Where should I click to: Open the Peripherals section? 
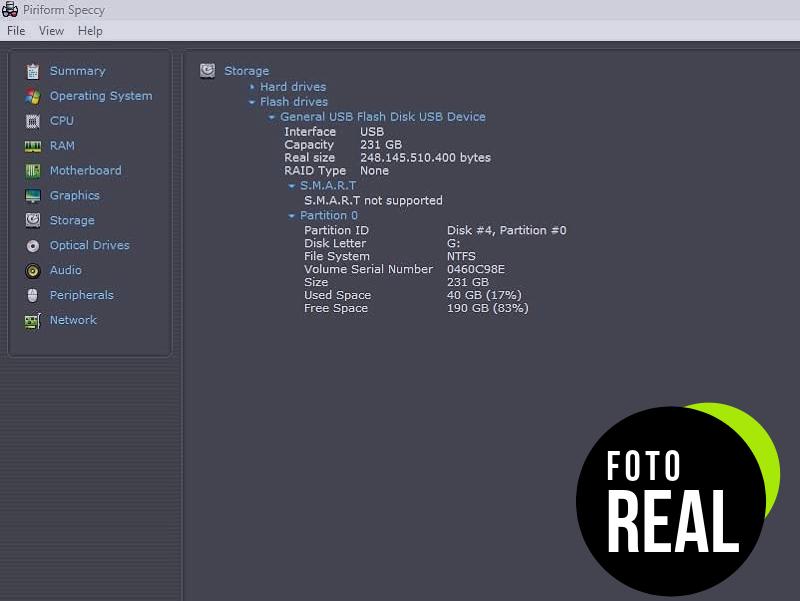click(82, 295)
